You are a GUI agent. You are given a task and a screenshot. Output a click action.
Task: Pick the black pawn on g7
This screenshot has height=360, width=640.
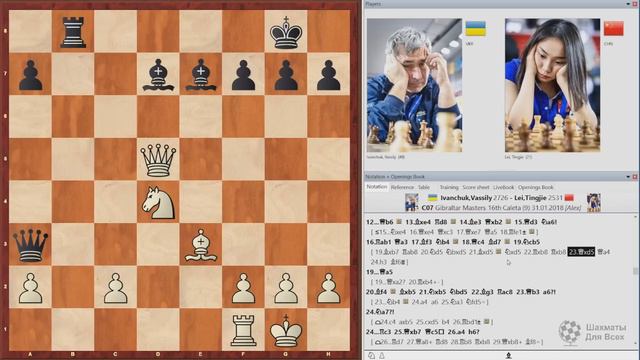click(286, 75)
